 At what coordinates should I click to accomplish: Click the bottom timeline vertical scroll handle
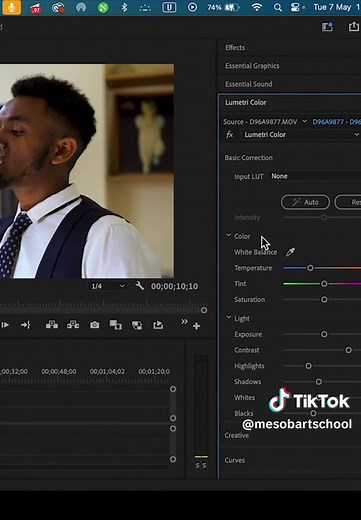click(173, 459)
